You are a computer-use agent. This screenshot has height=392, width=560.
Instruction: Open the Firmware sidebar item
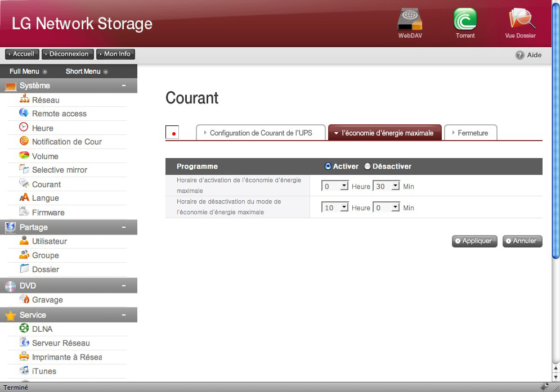48,213
